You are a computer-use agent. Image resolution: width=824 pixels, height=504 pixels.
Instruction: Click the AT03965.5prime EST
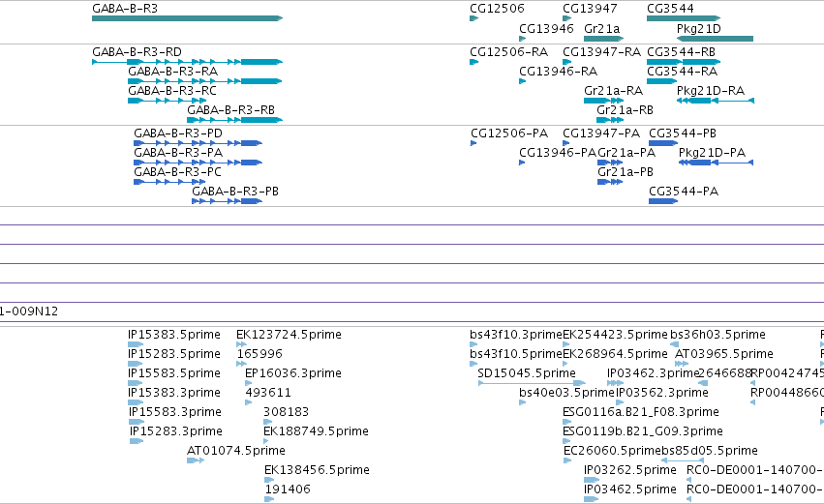click(x=682, y=364)
